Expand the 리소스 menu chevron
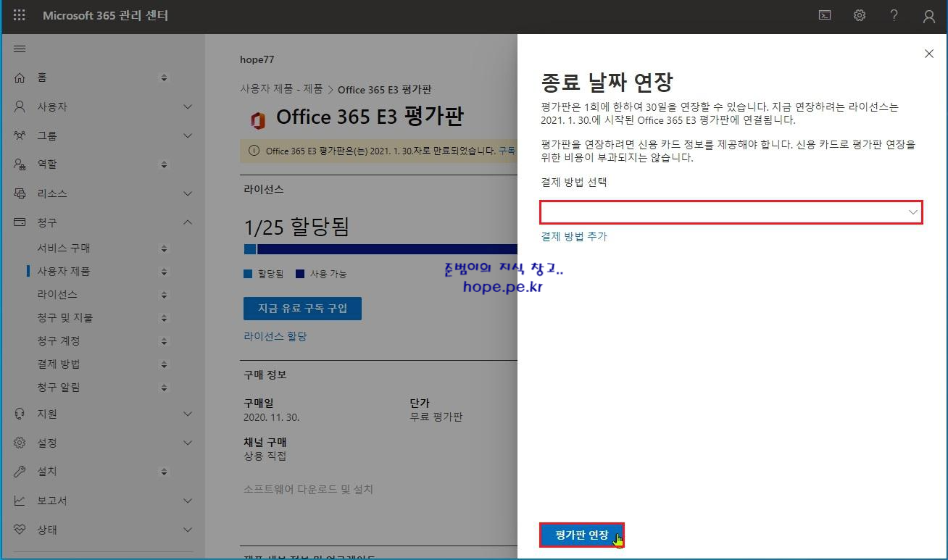948x560 pixels. 188,193
